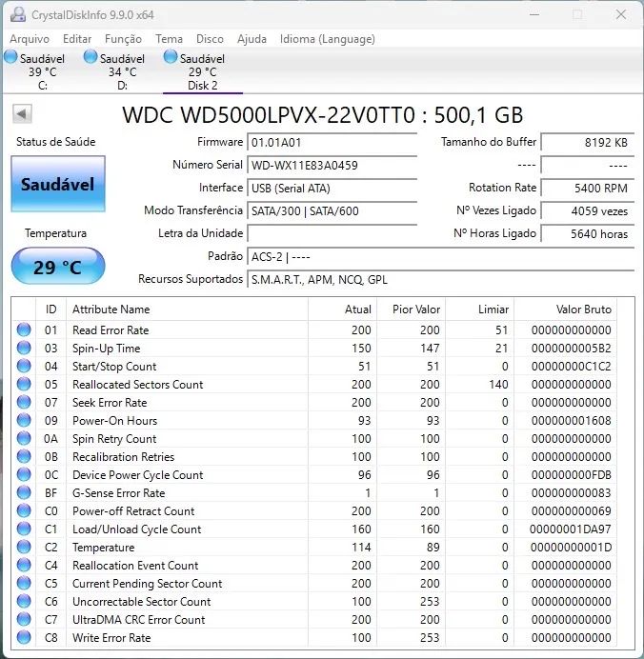Click status orb for Current Pending Sector Count
Viewport: 644px width, 659px height.
click(x=24, y=583)
